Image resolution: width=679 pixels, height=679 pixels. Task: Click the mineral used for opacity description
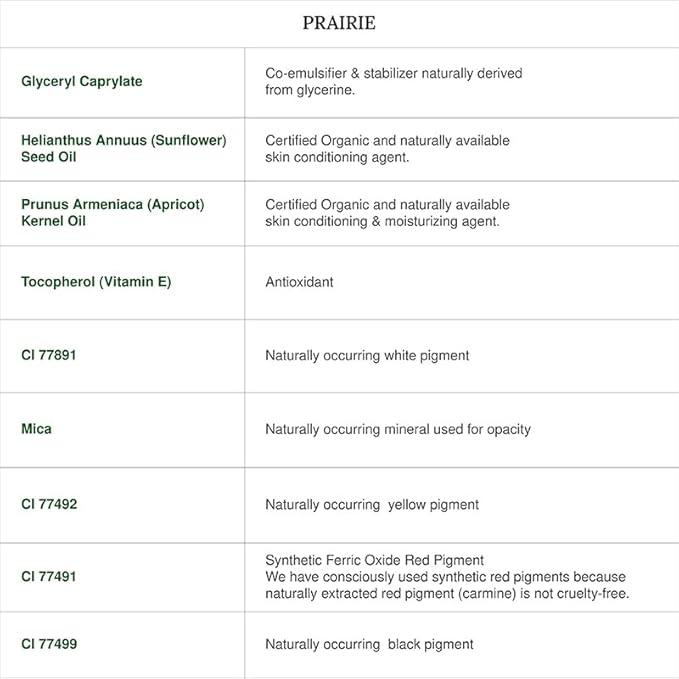click(397, 429)
